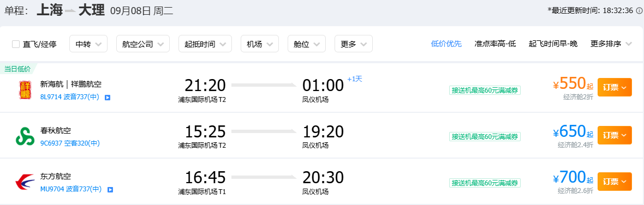Expand the 更多排序 options
The height and width of the screenshot is (205, 644).
point(611,44)
